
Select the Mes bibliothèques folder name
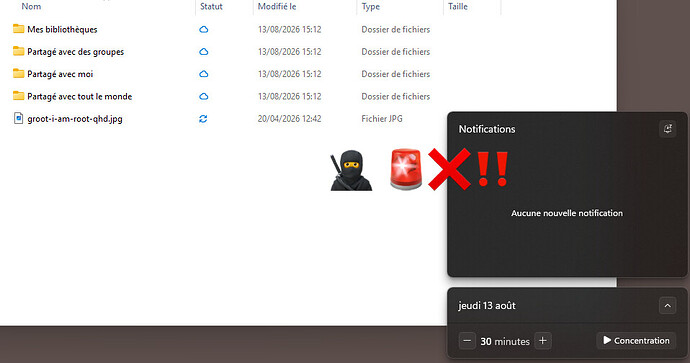tap(62, 29)
